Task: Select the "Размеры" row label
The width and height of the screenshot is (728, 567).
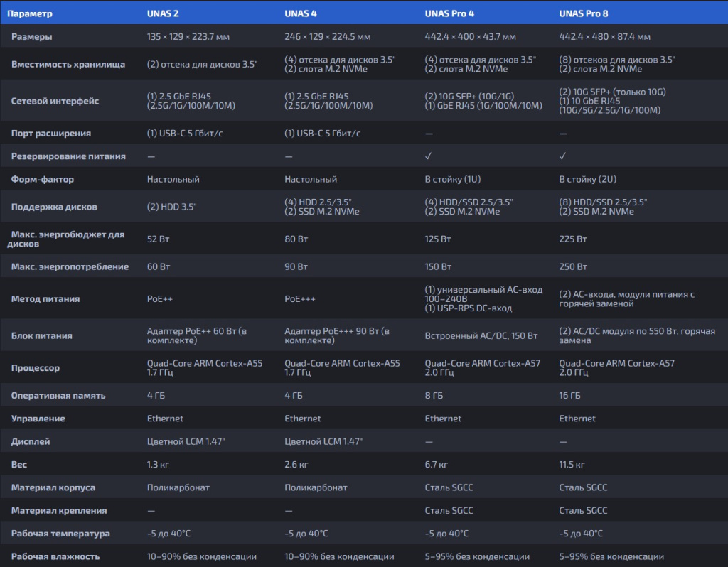Action: click(x=32, y=37)
